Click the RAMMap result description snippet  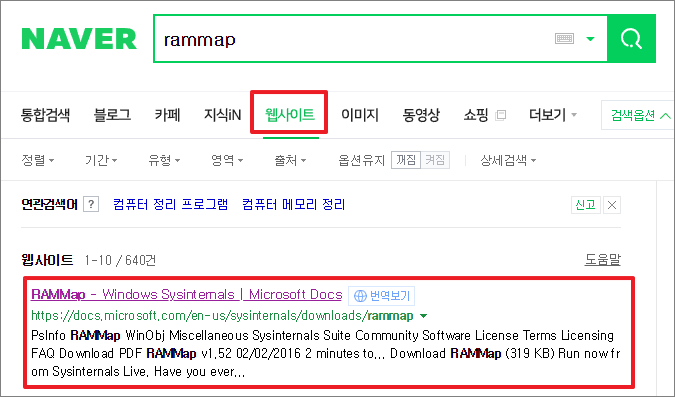(325, 354)
